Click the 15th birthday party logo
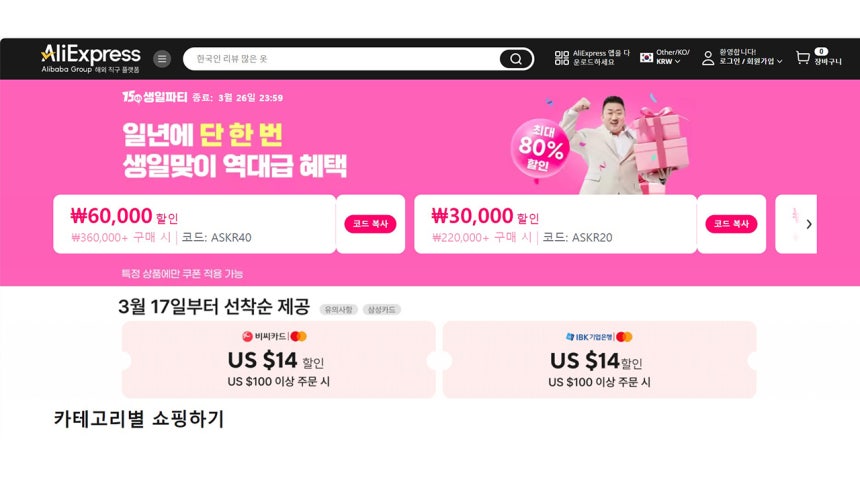The height and width of the screenshot is (484, 860). coord(155,97)
